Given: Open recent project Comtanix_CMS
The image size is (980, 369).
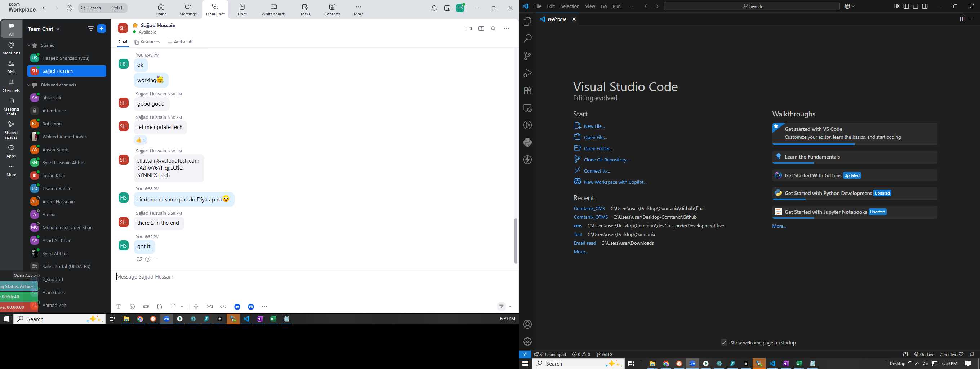Looking at the screenshot, I should [589, 209].
